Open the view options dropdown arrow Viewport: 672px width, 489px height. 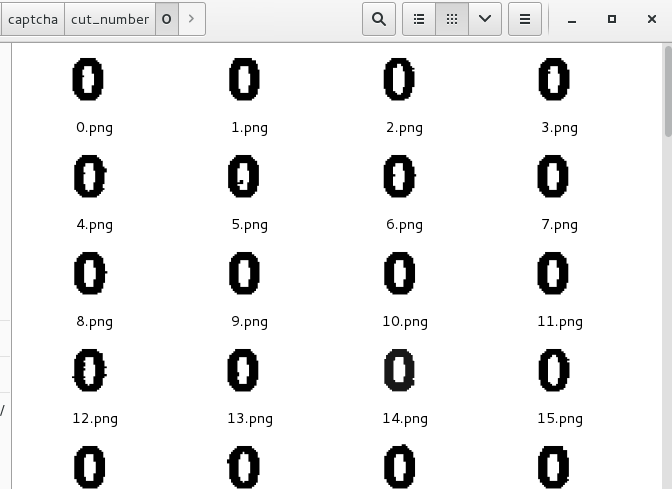[485, 19]
